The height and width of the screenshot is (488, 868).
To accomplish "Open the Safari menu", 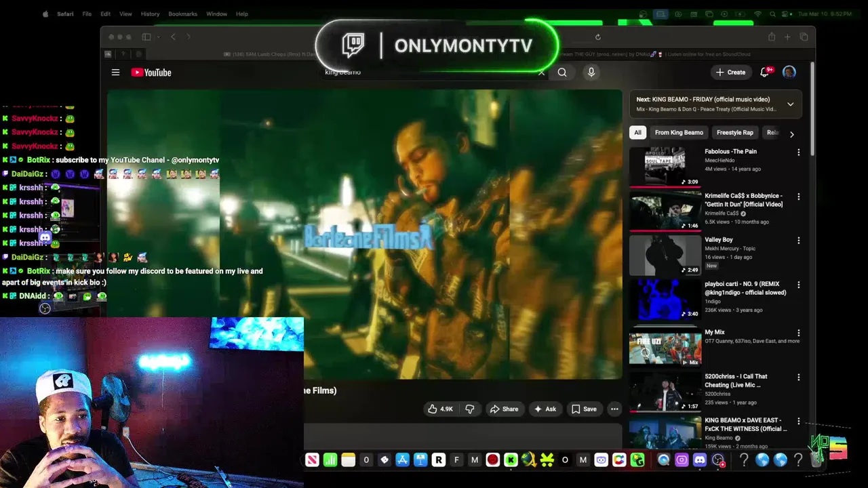I will [x=65, y=14].
